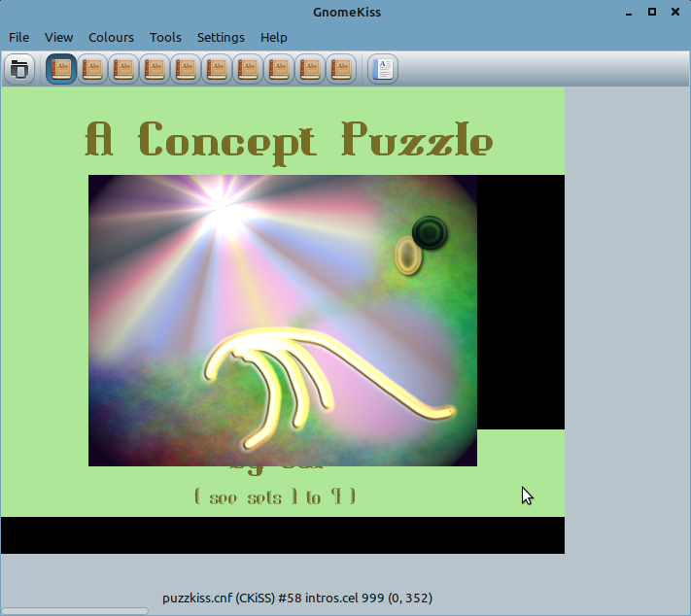Select the tenth (last) book icon

pos(341,69)
